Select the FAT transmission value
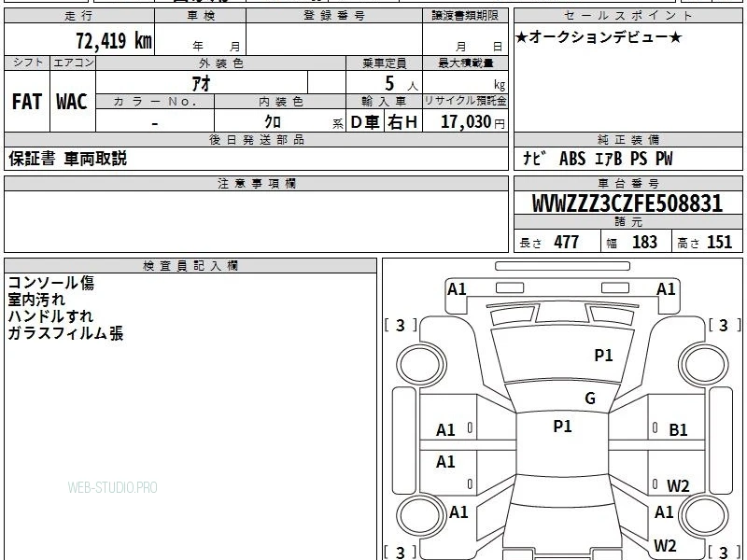Image resolution: width=747 pixels, height=560 pixels. (x=27, y=102)
